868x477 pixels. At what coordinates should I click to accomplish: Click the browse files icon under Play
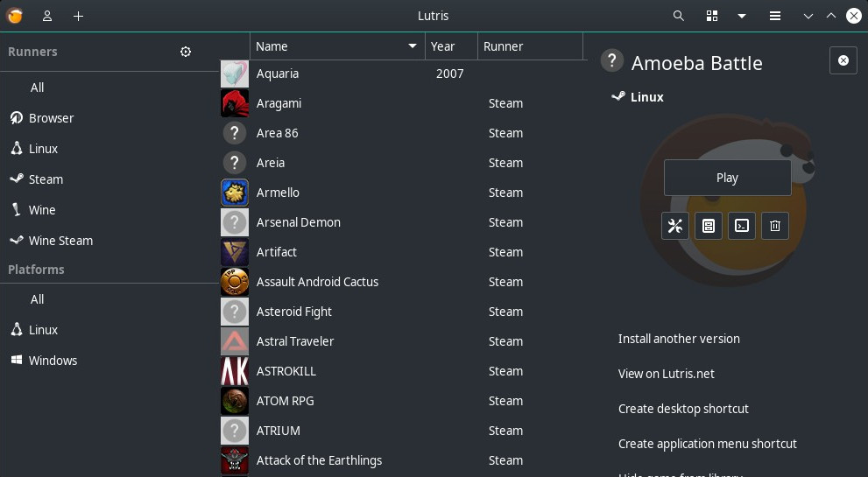point(709,226)
